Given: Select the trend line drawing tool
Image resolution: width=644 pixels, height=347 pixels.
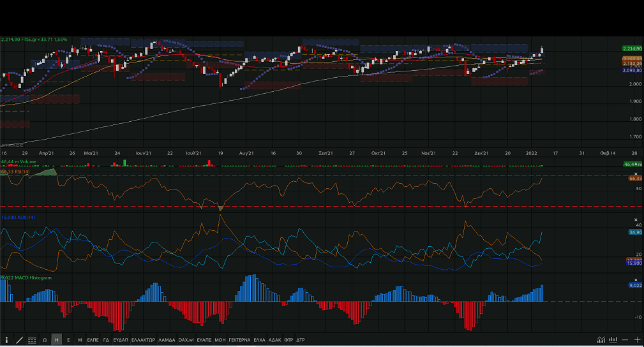Looking at the screenshot, I should pyautogui.click(x=19, y=340).
